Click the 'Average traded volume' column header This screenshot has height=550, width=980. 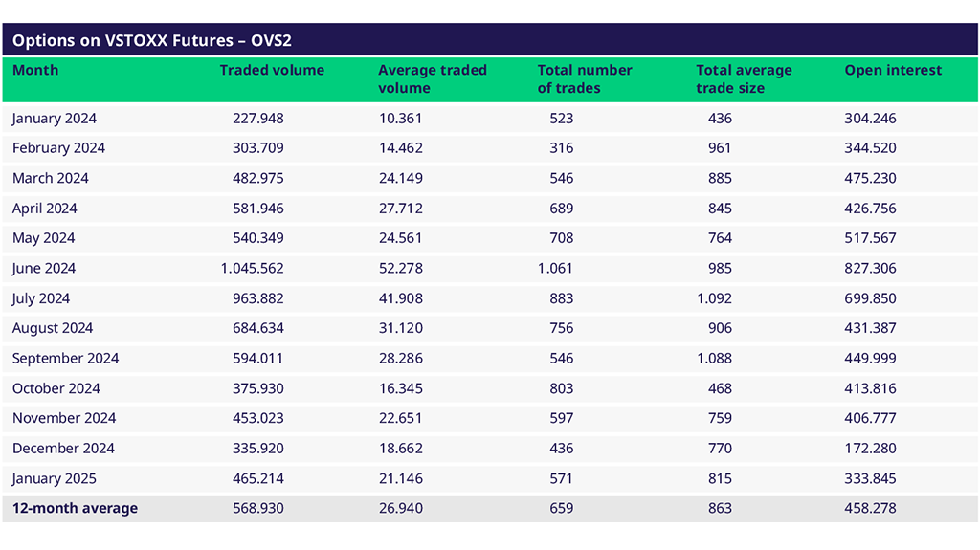click(432, 79)
